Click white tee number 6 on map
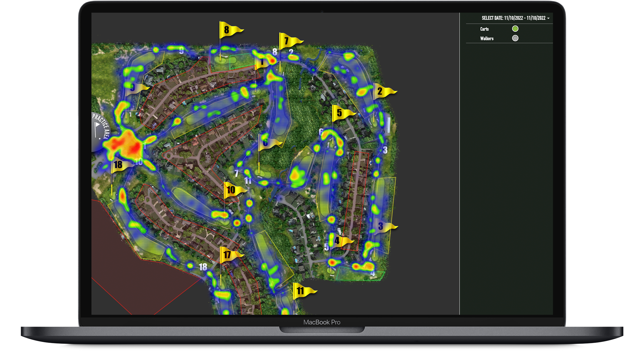This screenshot has height=356, width=644. [321, 132]
